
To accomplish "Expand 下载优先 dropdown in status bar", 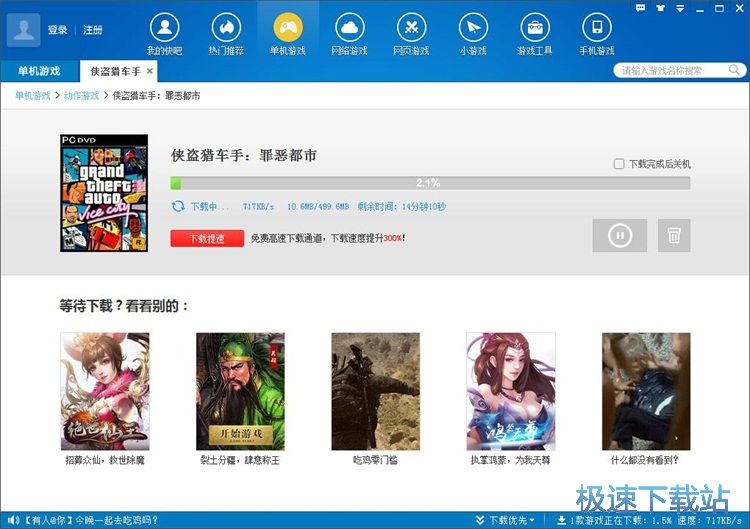I will coord(506,520).
